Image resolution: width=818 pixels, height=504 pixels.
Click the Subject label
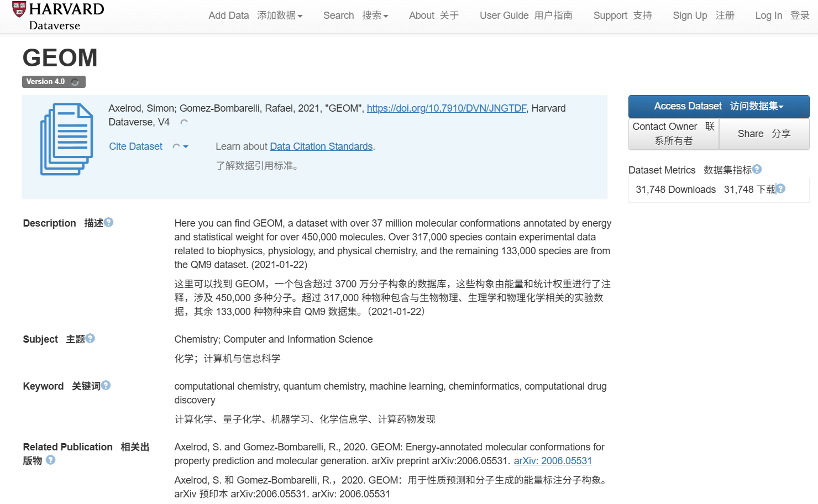[40, 339]
